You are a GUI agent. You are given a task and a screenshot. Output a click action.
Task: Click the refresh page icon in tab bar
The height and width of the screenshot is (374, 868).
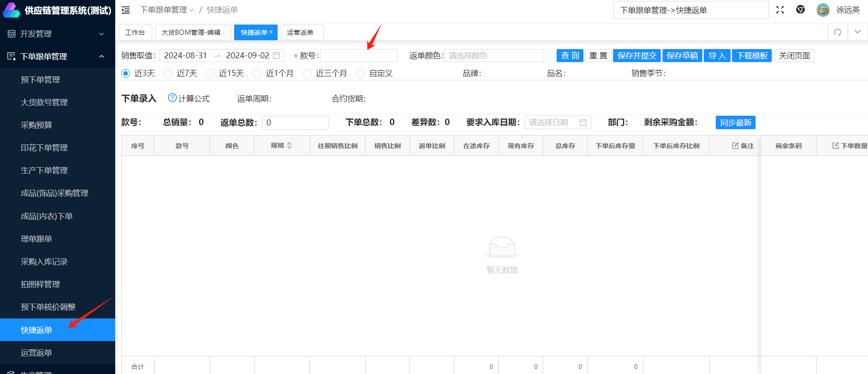(837, 32)
